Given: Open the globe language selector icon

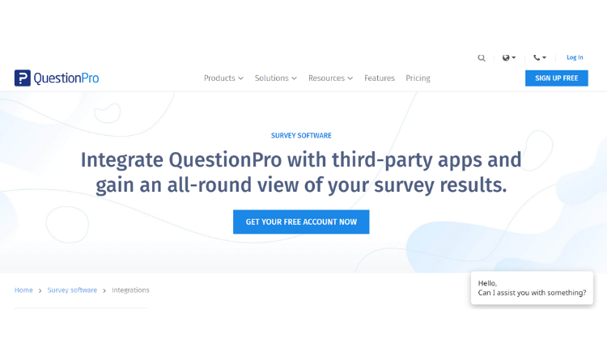Looking at the screenshot, I should tap(506, 57).
